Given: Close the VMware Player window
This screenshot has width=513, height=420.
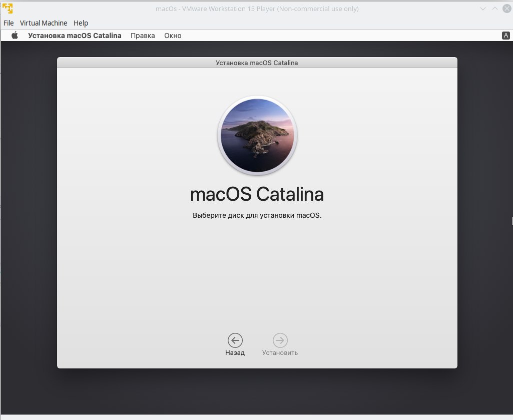Looking at the screenshot, I should point(507,9).
